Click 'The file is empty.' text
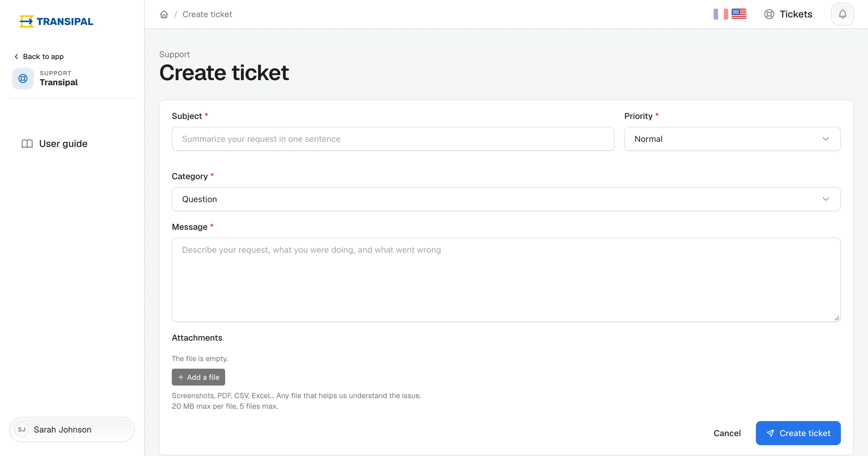 tap(200, 359)
